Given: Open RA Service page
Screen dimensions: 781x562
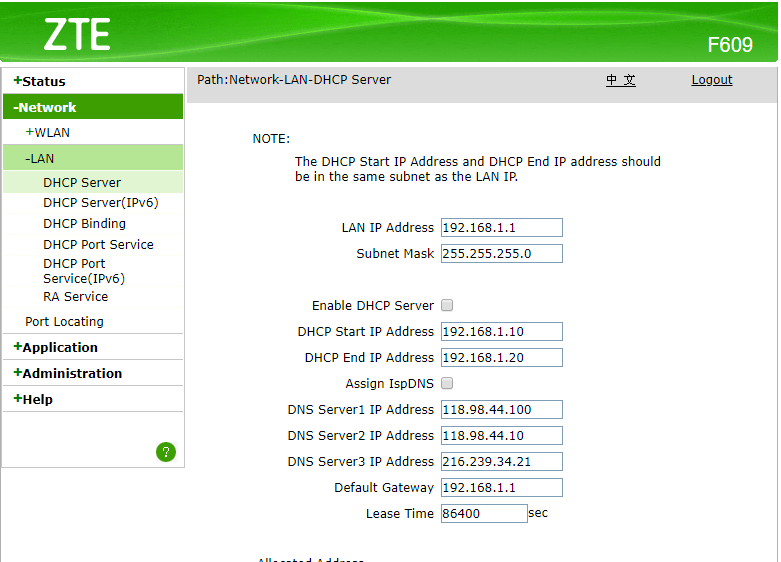Looking at the screenshot, I should (75, 296).
